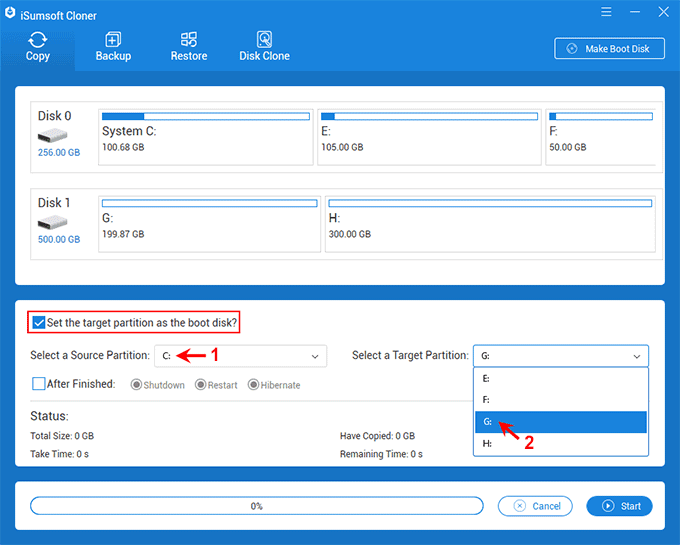Choose the Restart radio option
The height and width of the screenshot is (545, 680).
pos(201,385)
